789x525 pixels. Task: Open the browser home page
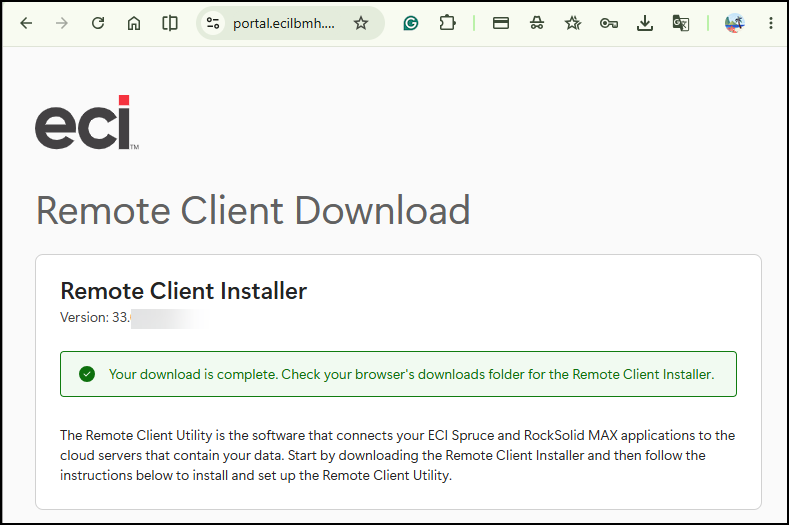(134, 23)
